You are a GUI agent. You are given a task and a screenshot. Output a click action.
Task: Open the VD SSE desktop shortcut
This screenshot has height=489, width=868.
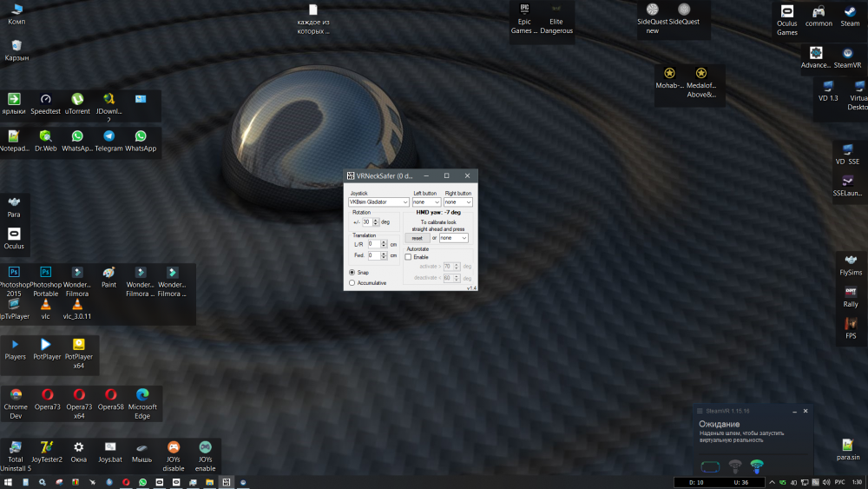(847, 155)
